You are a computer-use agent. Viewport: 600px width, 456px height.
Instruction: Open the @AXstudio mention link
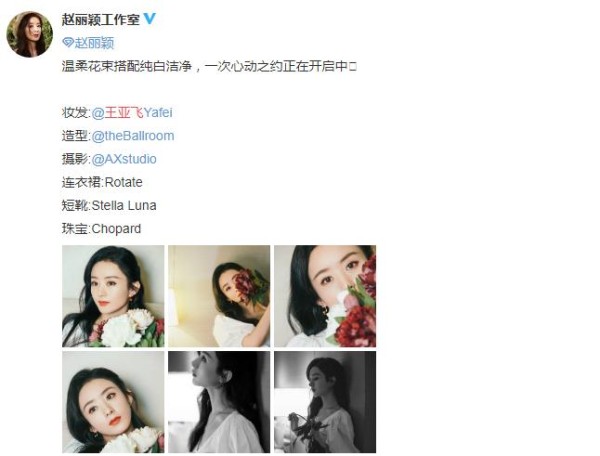click(124, 159)
